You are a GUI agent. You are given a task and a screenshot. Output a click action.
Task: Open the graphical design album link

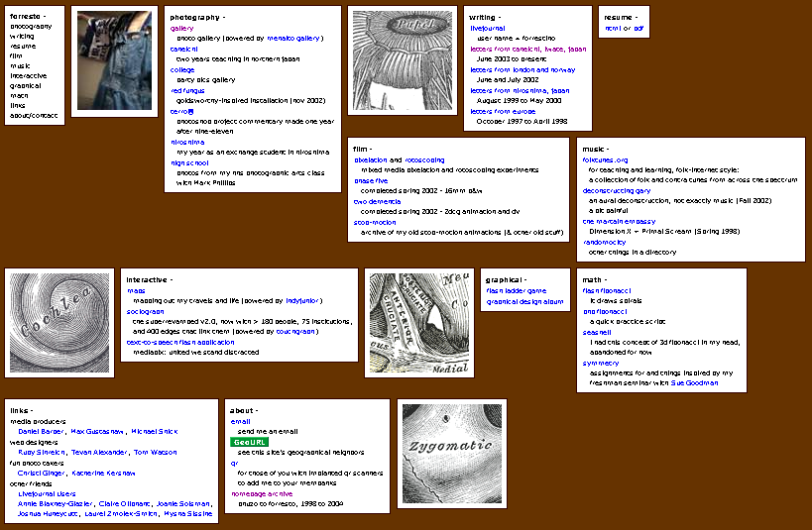coord(524,302)
